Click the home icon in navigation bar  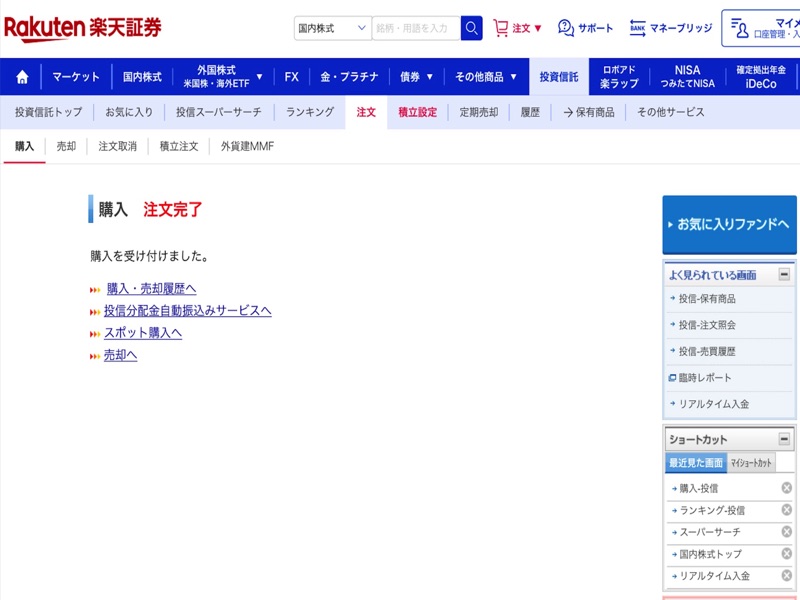pos(22,77)
